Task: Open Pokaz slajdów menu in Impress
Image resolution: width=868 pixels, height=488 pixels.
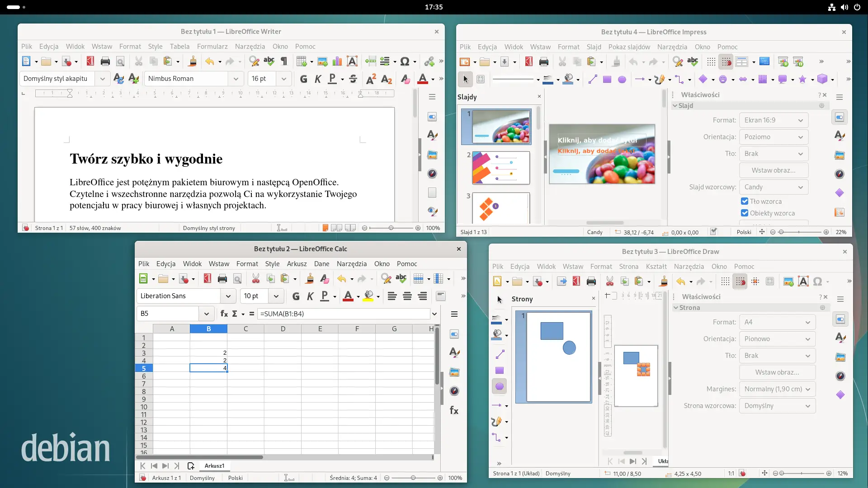Action: (x=629, y=47)
